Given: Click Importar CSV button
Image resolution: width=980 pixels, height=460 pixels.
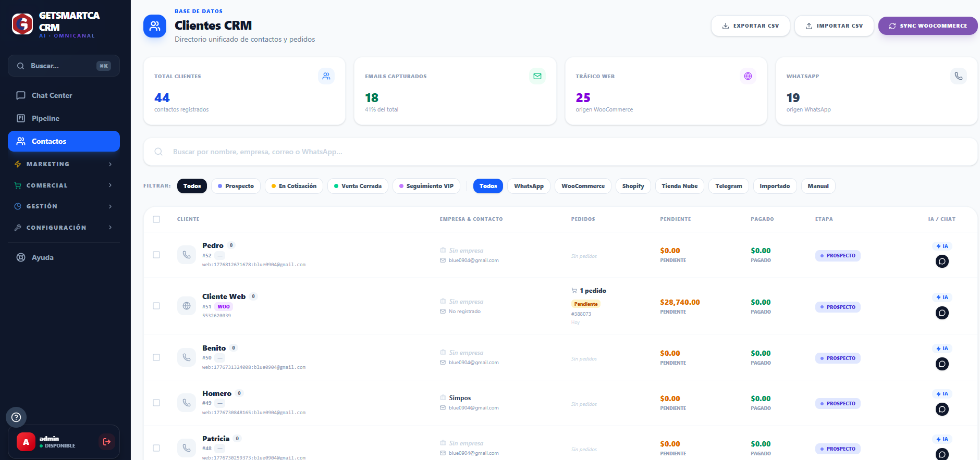Looking at the screenshot, I should pyautogui.click(x=834, y=26).
